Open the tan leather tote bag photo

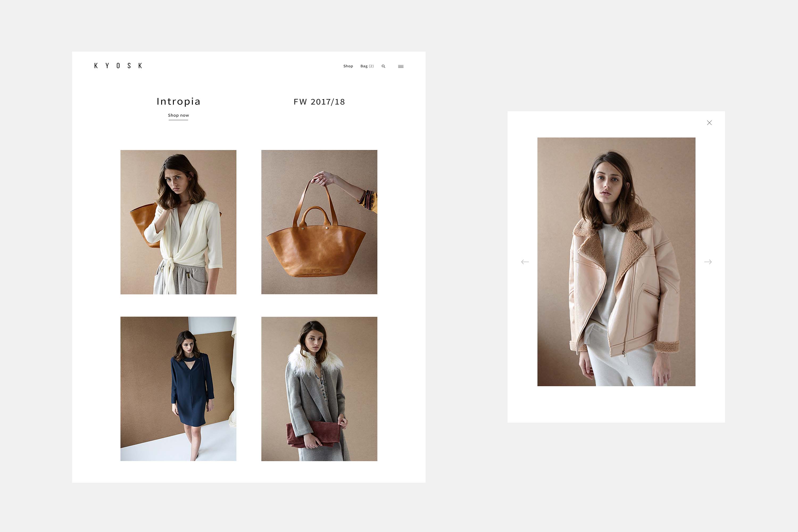tap(319, 222)
